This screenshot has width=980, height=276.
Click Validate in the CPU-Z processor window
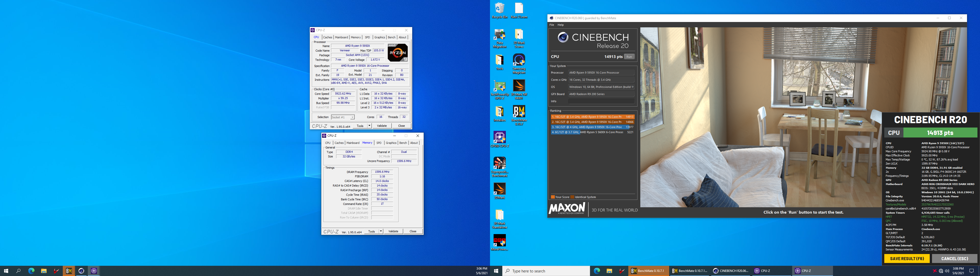pyautogui.click(x=382, y=126)
